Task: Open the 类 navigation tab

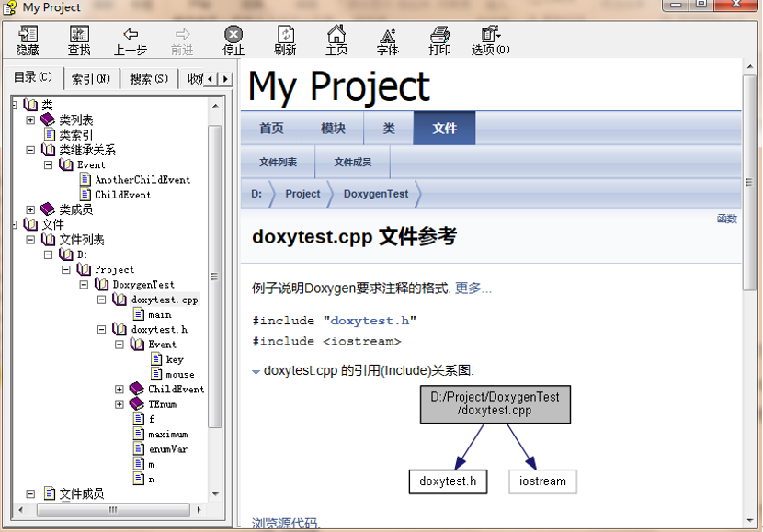Action: pyautogui.click(x=388, y=128)
